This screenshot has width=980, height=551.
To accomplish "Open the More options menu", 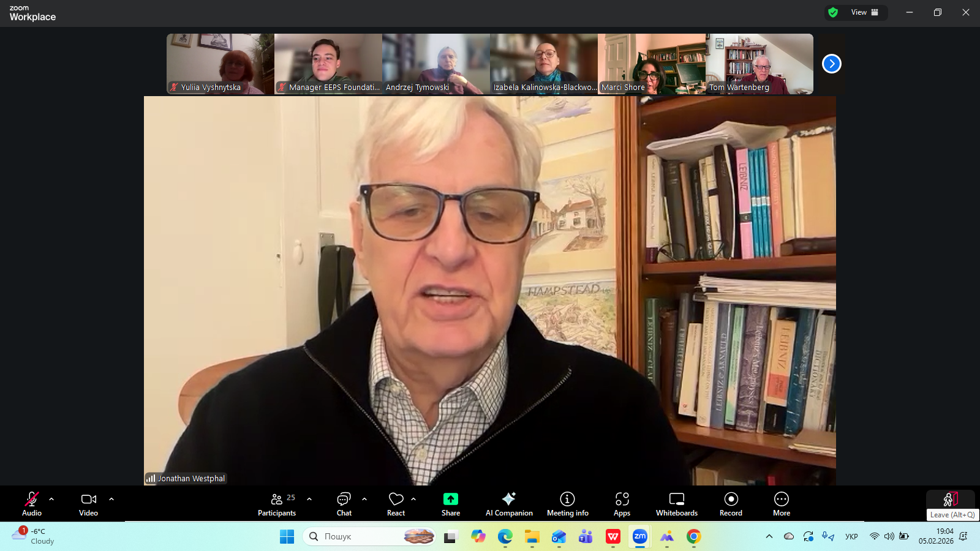I will [x=781, y=504].
